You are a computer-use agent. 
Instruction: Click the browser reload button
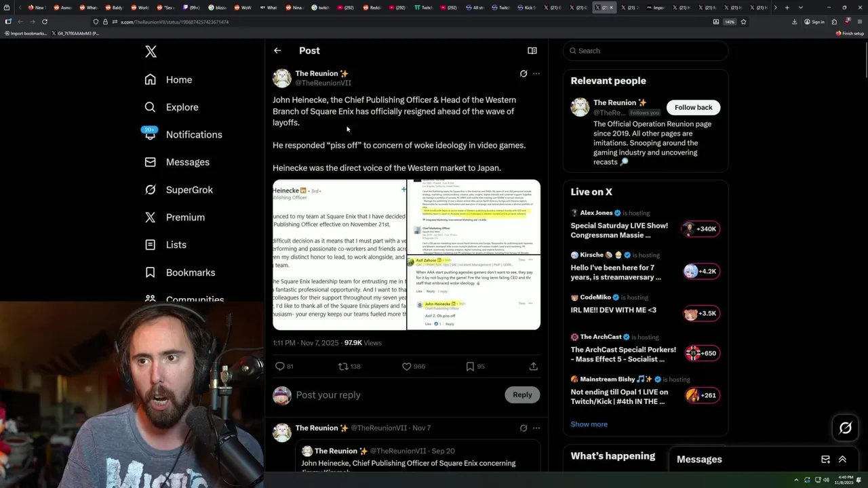tap(45, 22)
